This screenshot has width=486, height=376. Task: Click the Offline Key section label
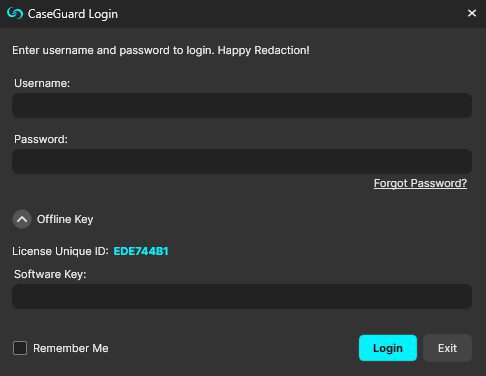click(65, 219)
